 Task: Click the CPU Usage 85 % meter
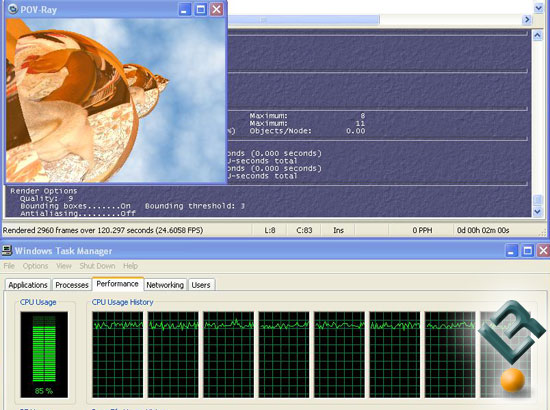[x=44, y=354]
